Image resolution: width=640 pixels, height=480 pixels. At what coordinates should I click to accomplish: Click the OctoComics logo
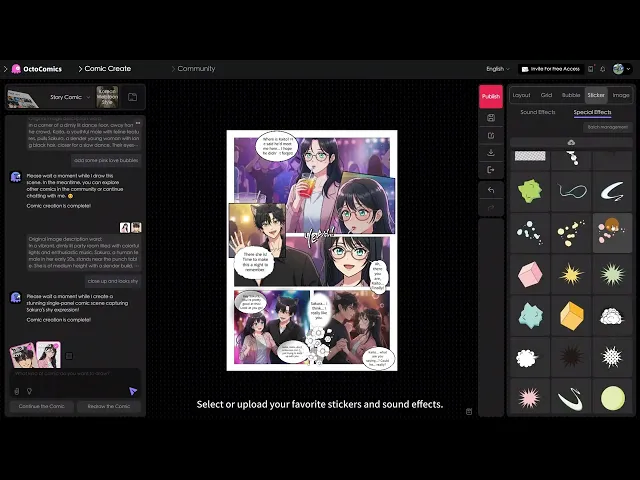coord(37,69)
